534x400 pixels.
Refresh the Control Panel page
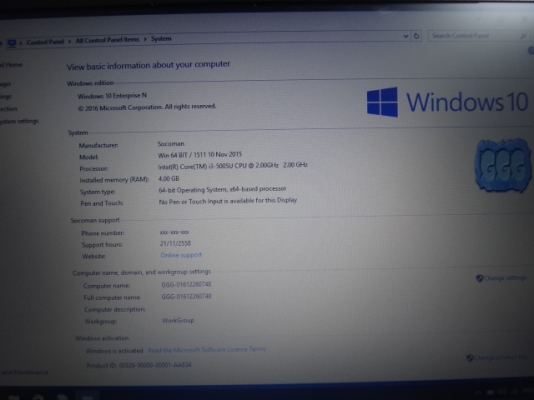click(x=416, y=36)
